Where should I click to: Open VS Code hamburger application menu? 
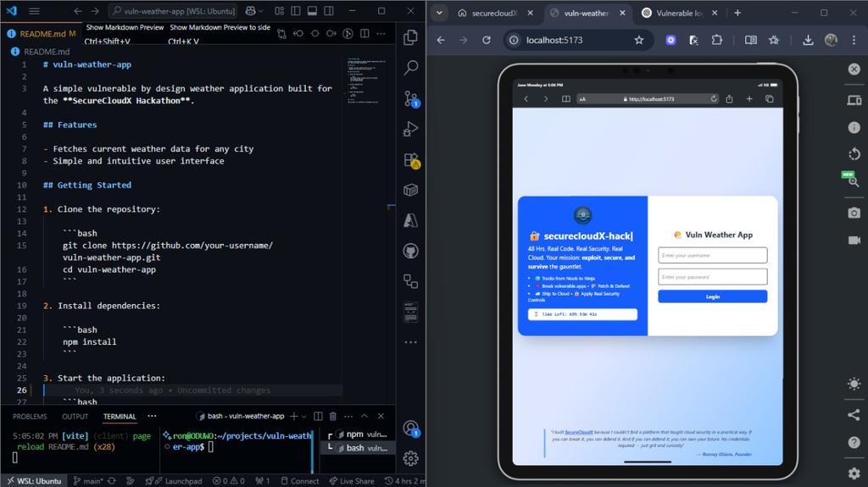(x=34, y=11)
